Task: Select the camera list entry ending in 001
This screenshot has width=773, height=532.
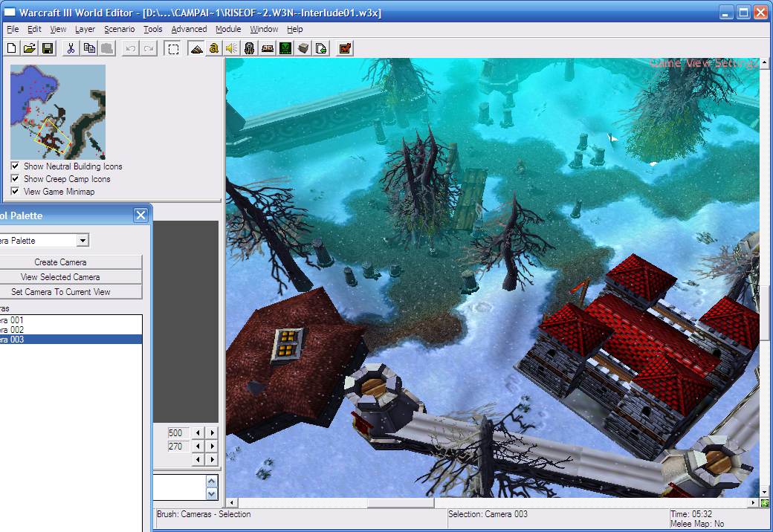Action: pyautogui.click(x=71, y=319)
